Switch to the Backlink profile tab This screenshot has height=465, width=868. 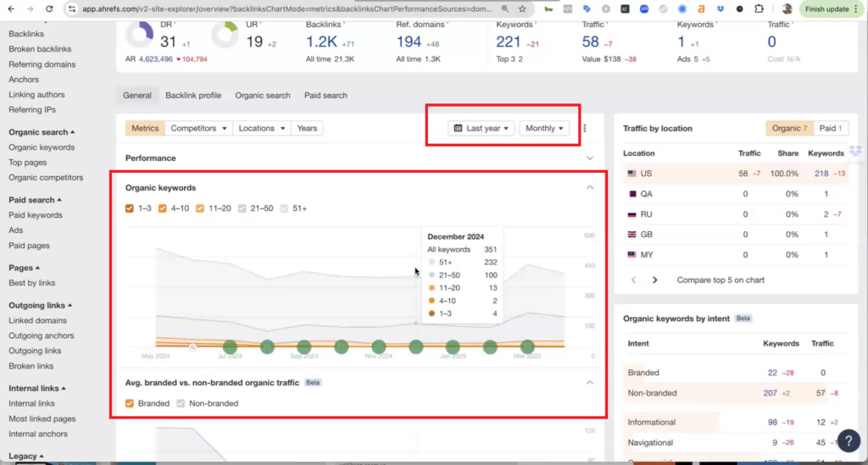(193, 95)
